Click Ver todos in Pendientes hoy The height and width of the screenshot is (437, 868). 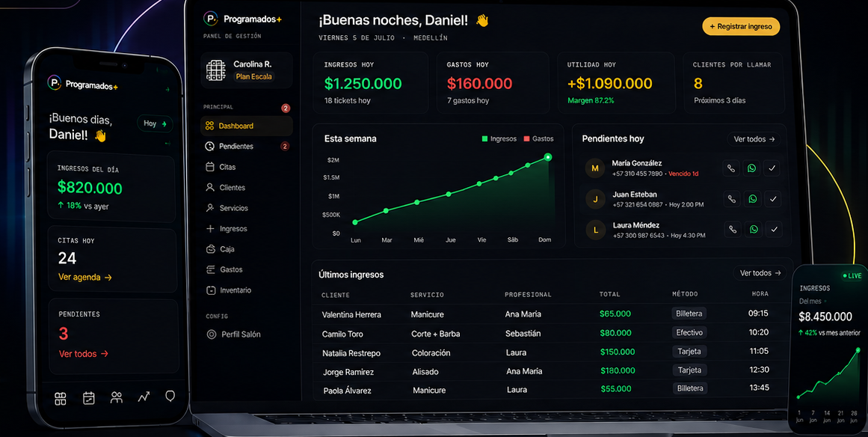pyautogui.click(x=754, y=139)
